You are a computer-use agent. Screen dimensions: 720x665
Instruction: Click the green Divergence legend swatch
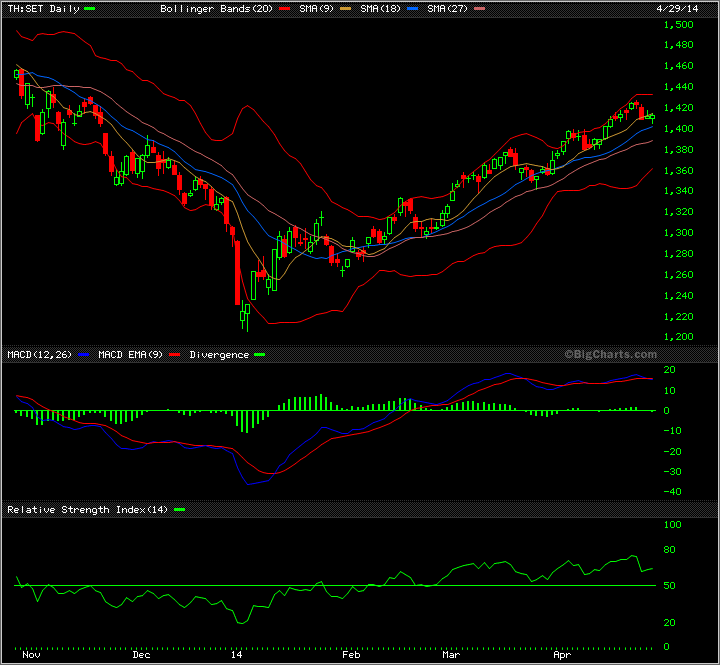(x=260, y=355)
